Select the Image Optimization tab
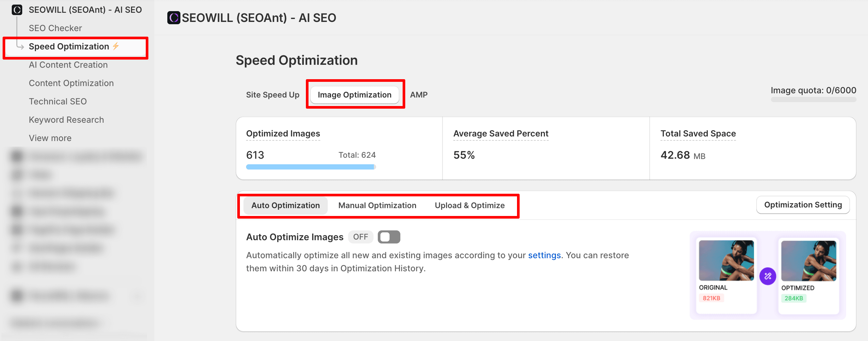This screenshot has width=868, height=341. point(354,95)
